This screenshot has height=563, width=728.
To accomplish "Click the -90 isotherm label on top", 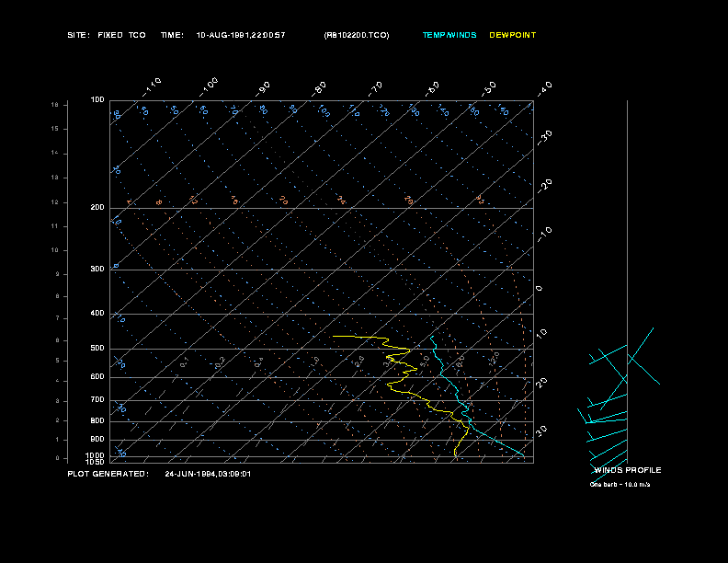I will (263, 89).
